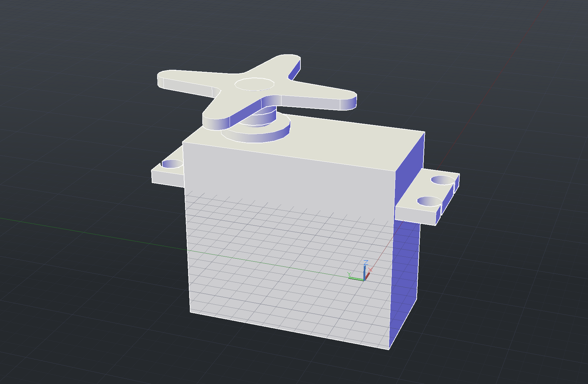
Task: Pick the lower hole on right mounting tab
Action: coord(429,202)
